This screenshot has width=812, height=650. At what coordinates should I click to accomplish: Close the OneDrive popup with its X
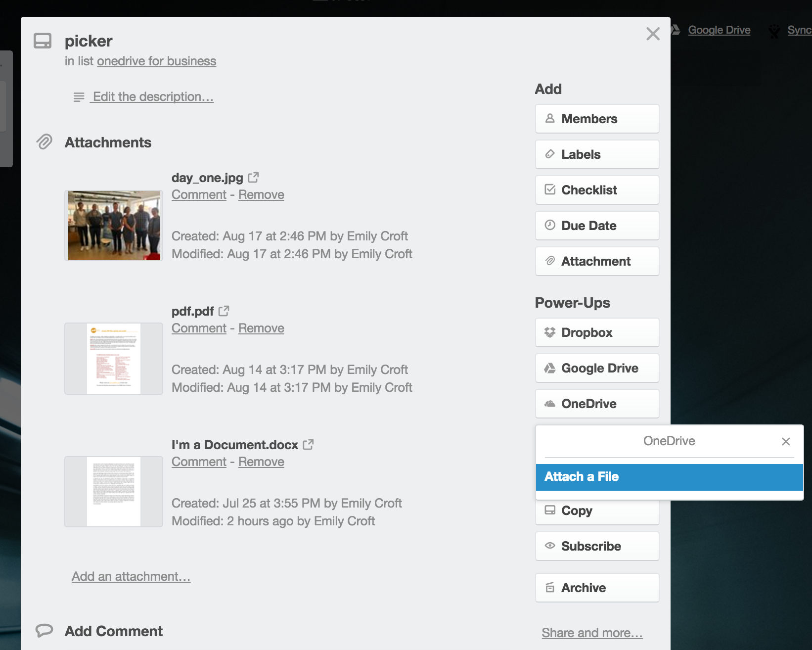click(x=785, y=441)
